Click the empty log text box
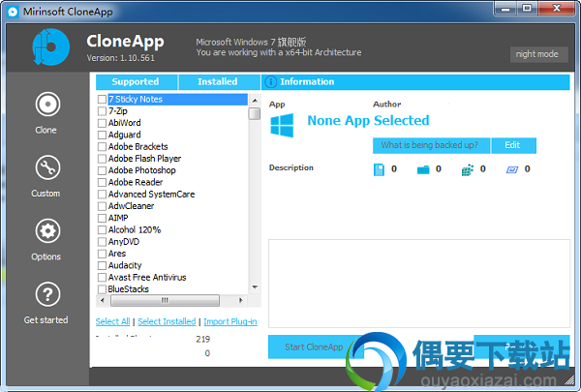 (x=419, y=284)
